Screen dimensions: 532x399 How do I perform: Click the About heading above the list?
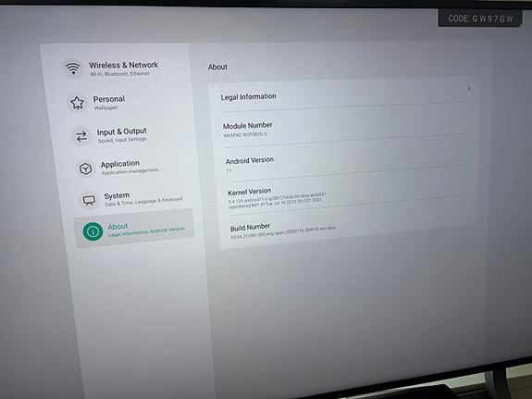point(217,67)
